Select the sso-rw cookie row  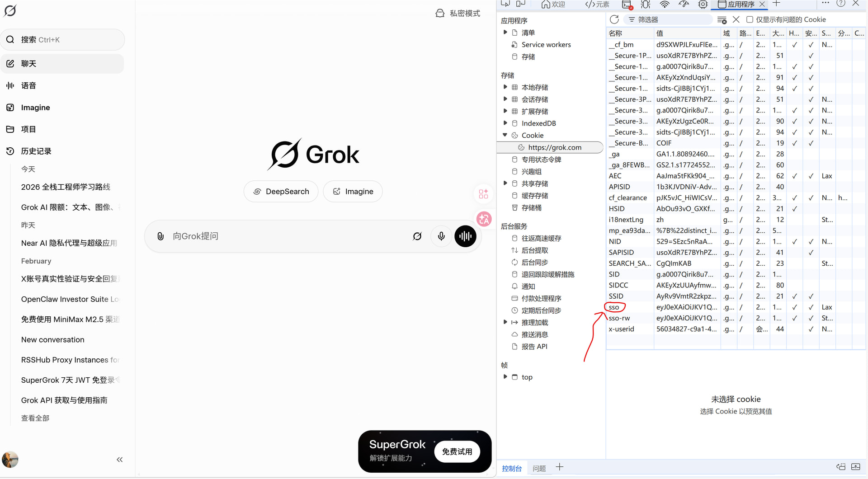736,318
